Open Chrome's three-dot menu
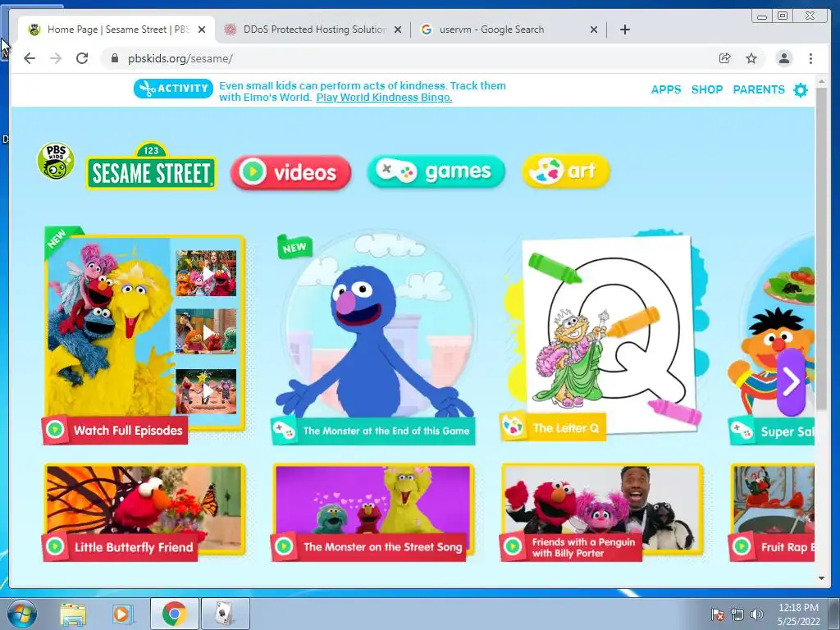 810,58
